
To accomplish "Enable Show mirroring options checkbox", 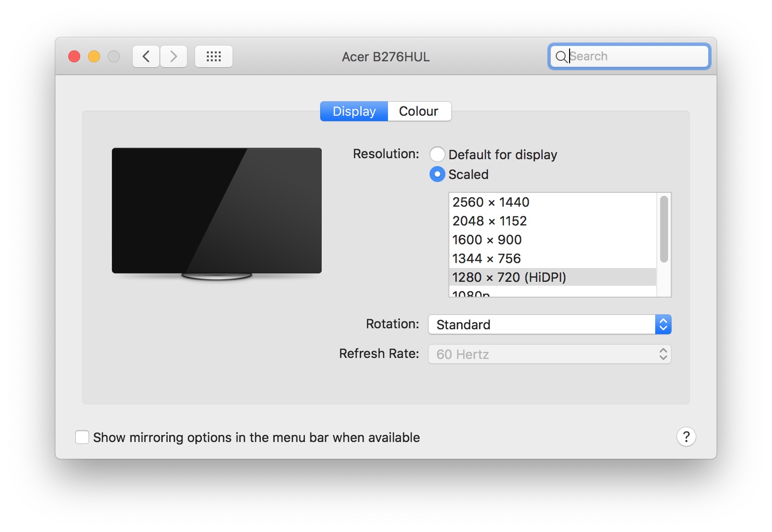I will click(82, 437).
